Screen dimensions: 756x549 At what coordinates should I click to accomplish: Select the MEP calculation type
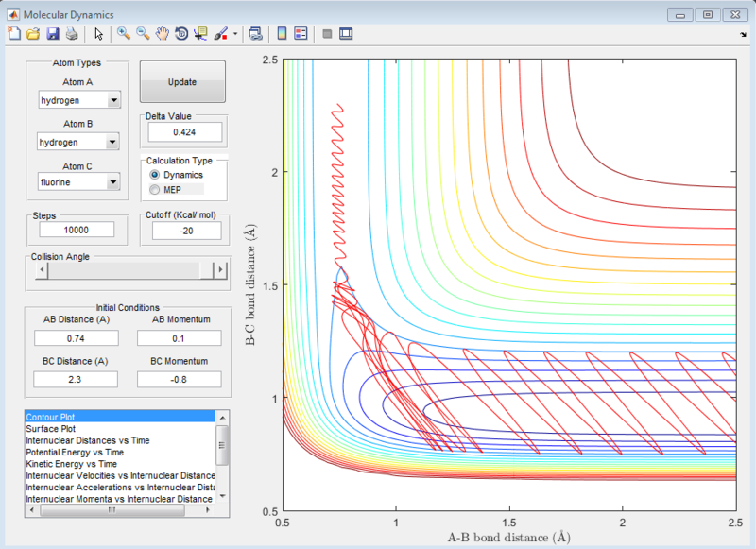pos(155,190)
